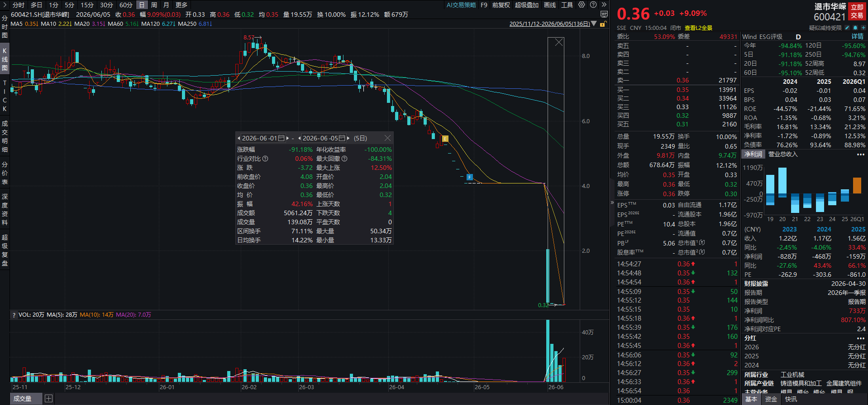Image resolution: width=868 pixels, height=405 pixels.
Task: Open the 更多 periods menu
Action: tap(181, 5)
